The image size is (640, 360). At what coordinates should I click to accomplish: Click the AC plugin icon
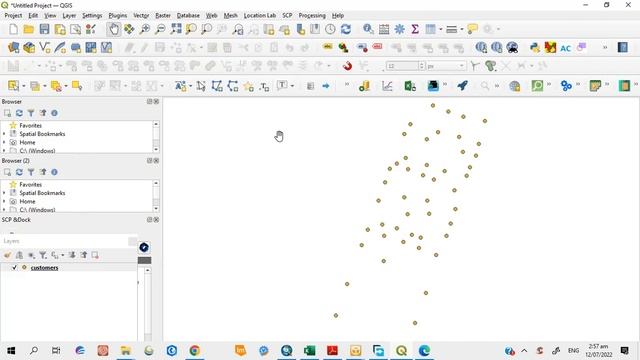click(x=565, y=48)
